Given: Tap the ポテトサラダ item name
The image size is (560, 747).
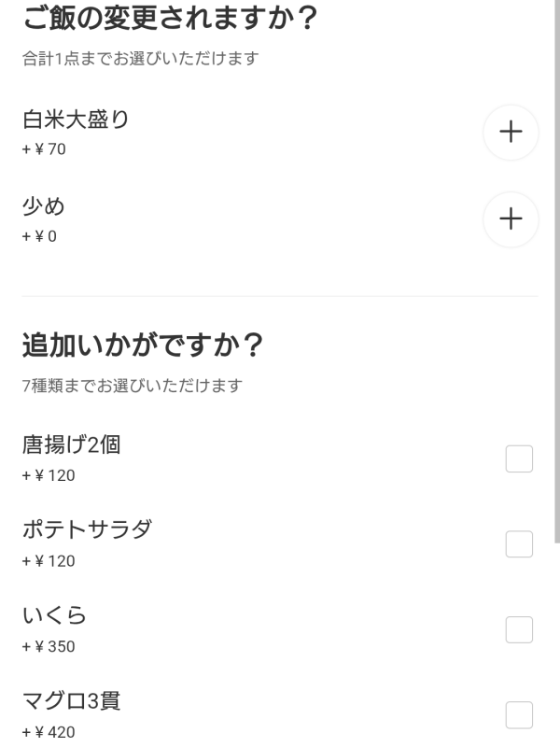Looking at the screenshot, I should (86, 531).
